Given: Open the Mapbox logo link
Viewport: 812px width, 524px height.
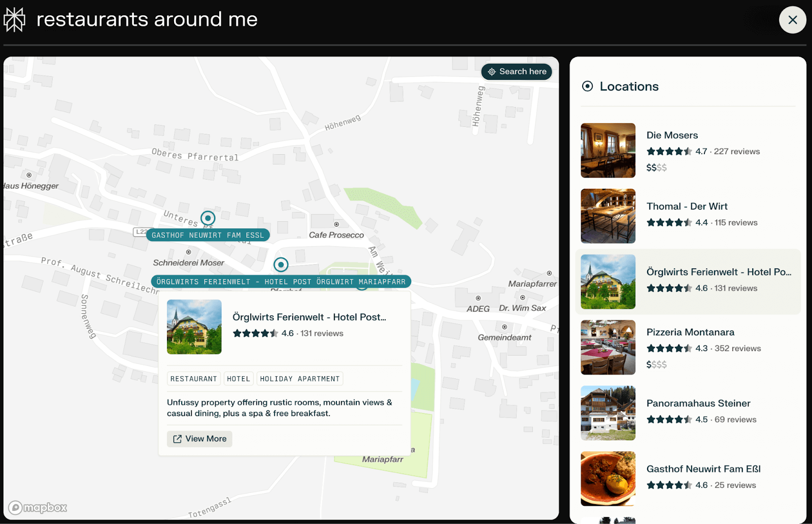Looking at the screenshot, I should coord(38,507).
